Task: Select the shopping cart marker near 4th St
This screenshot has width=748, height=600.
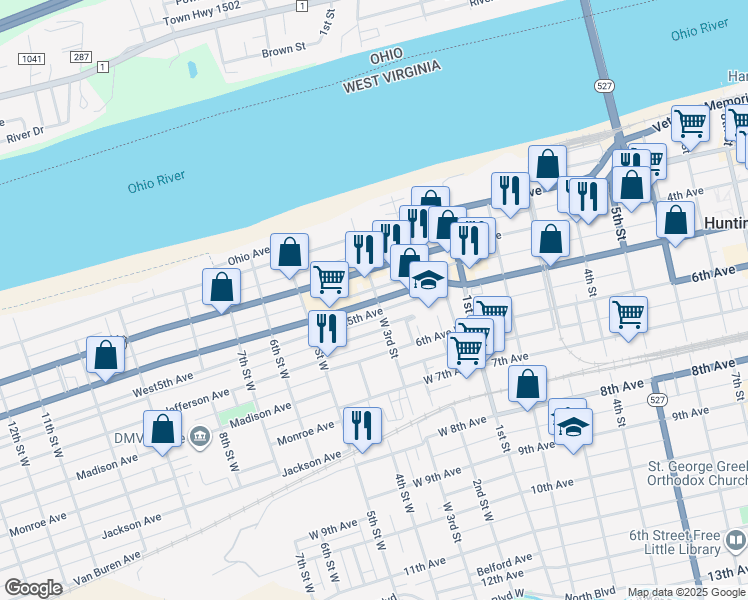Action: 628,314
